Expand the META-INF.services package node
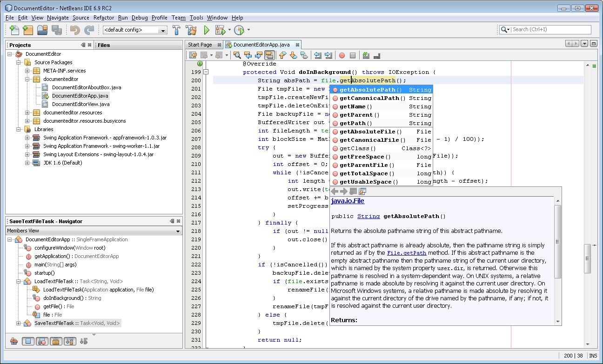603x364 pixels. [x=27, y=71]
